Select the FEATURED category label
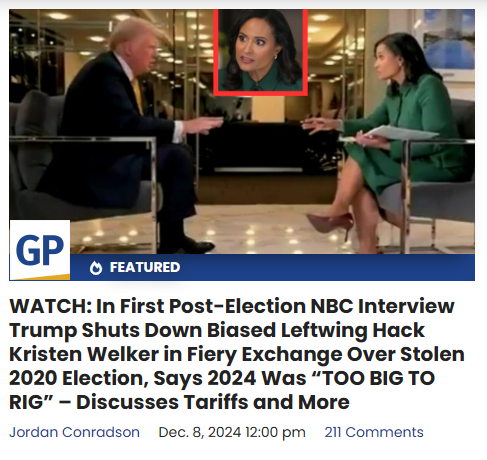Image resolution: width=487 pixels, height=460 pixels. 145,267
